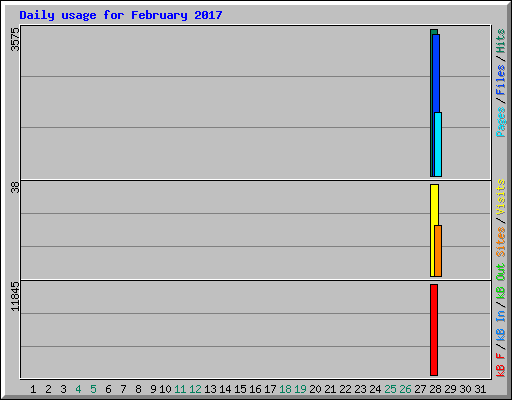The height and width of the screenshot is (400, 512).
Task: Click day 9 on the x-axis
Action: (x=153, y=389)
